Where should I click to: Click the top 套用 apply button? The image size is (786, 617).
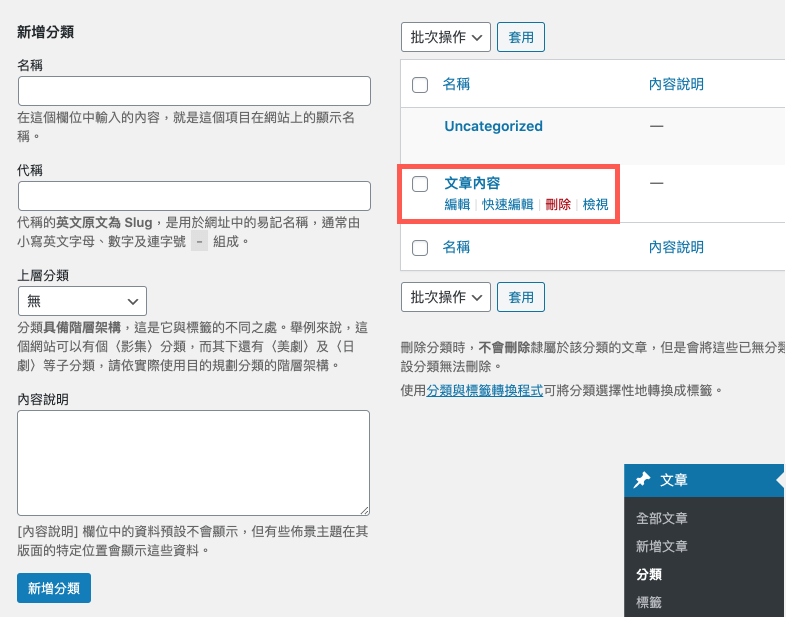(x=521, y=37)
